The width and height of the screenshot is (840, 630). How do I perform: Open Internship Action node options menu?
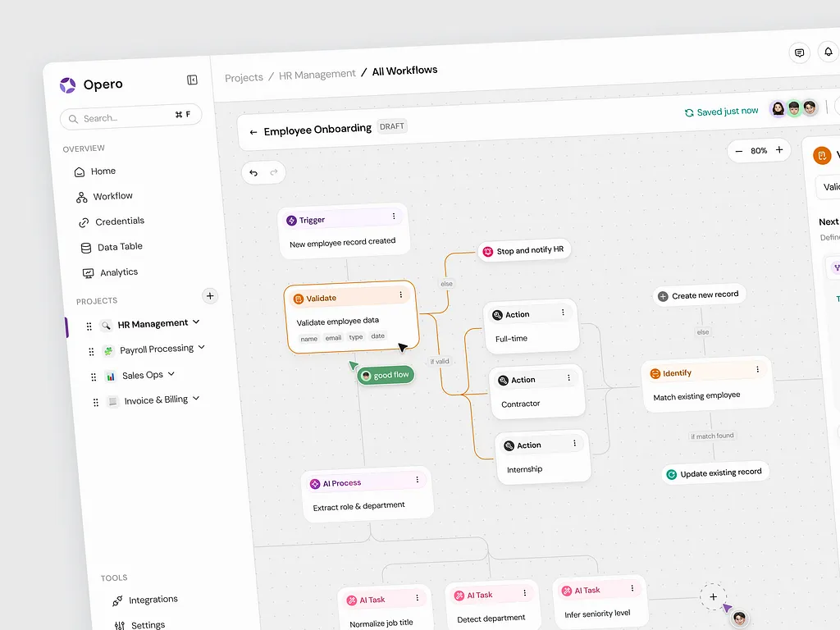click(x=575, y=443)
